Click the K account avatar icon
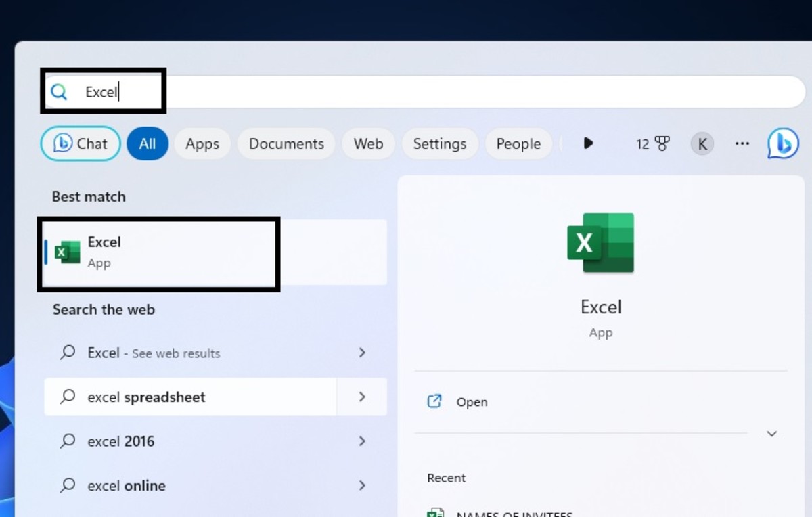Screen dimensions: 812x517 [702, 143]
